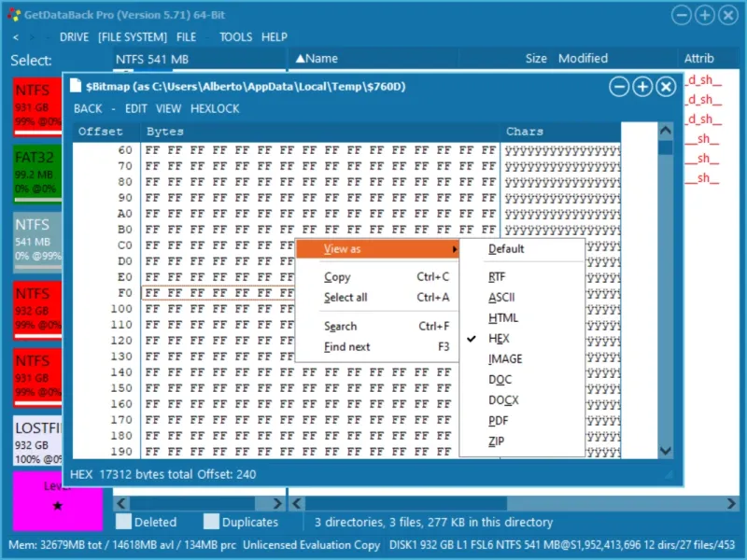Choose DOC view format
Screen dimensions: 747x560
point(522,380)
